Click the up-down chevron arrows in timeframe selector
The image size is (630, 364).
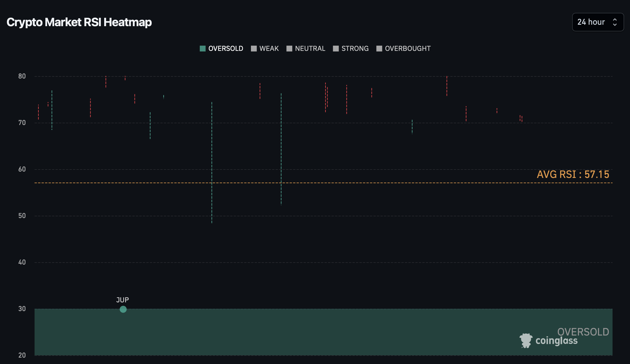click(615, 22)
